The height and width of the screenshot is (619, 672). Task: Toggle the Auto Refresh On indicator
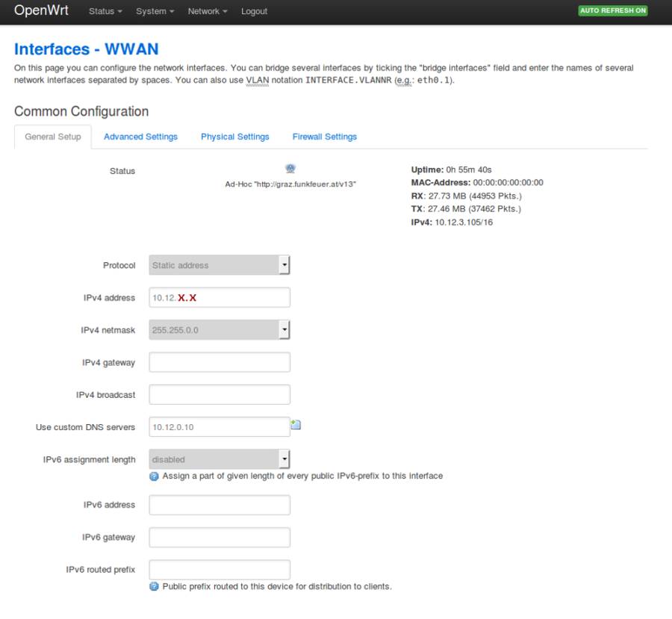pos(612,11)
